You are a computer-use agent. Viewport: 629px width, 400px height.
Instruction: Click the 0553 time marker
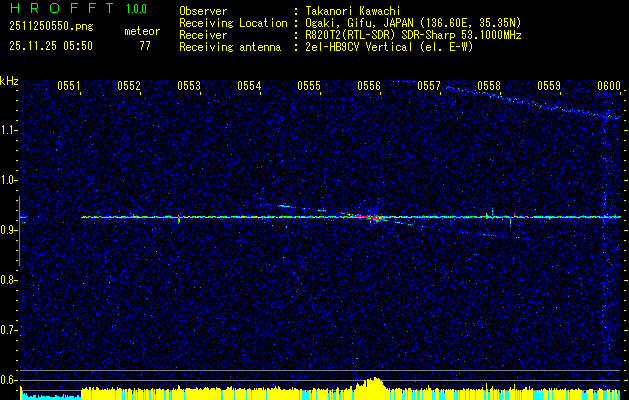[189, 85]
